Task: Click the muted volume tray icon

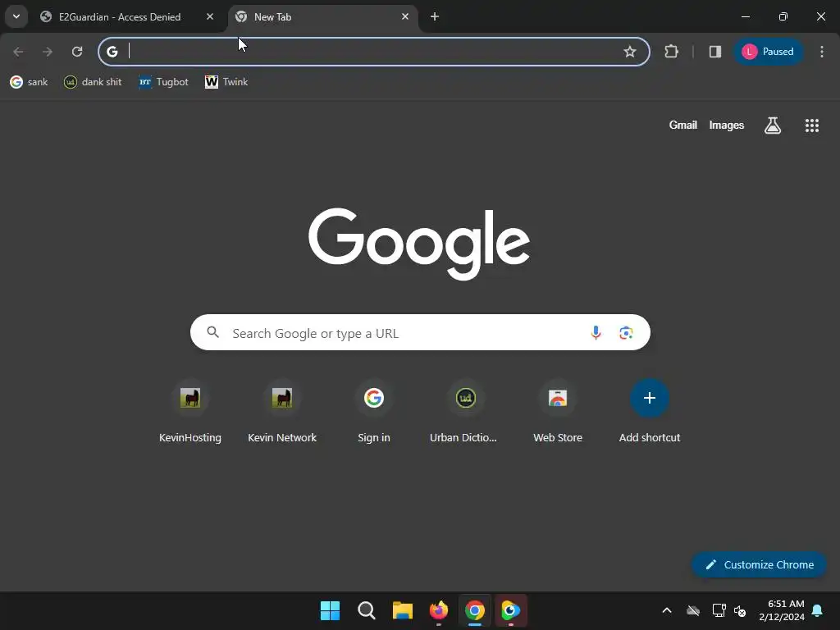Action: 740,610
